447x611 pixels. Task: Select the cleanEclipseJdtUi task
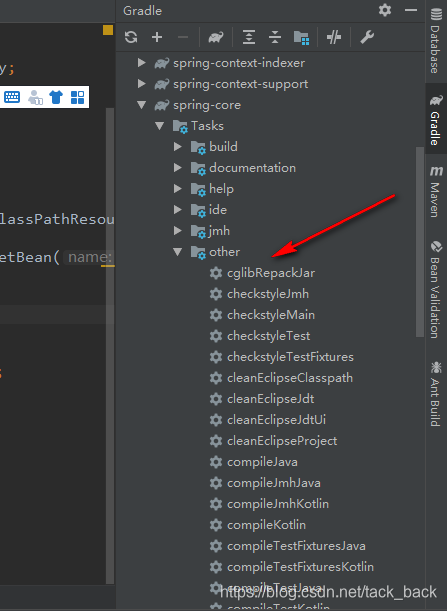(276, 420)
